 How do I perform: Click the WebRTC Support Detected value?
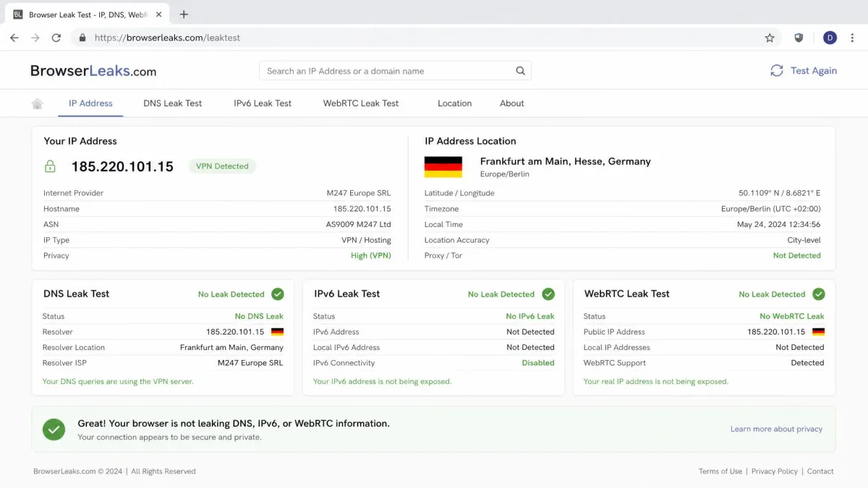pos(807,363)
